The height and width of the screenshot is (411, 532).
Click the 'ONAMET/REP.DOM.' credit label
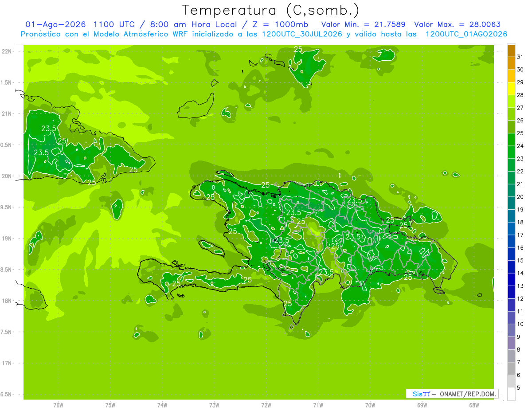pyautogui.click(x=468, y=394)
